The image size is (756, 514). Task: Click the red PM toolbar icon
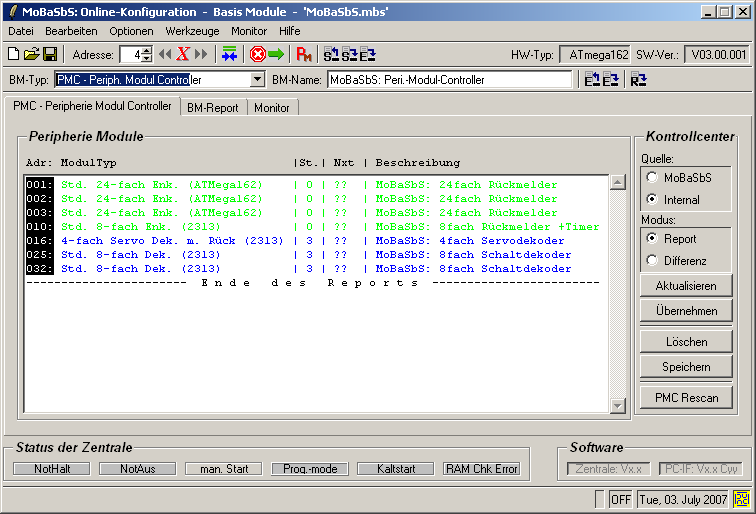[304, 54]
